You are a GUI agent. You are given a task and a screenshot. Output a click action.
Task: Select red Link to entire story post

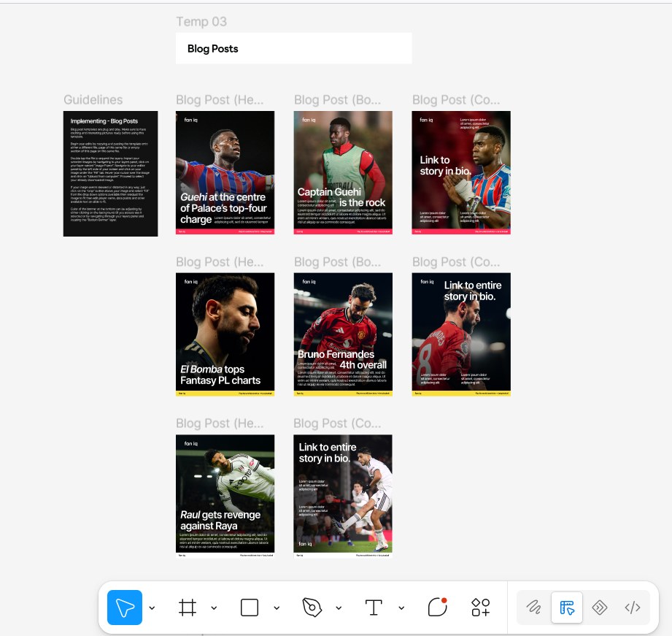(x=461, y=334)
